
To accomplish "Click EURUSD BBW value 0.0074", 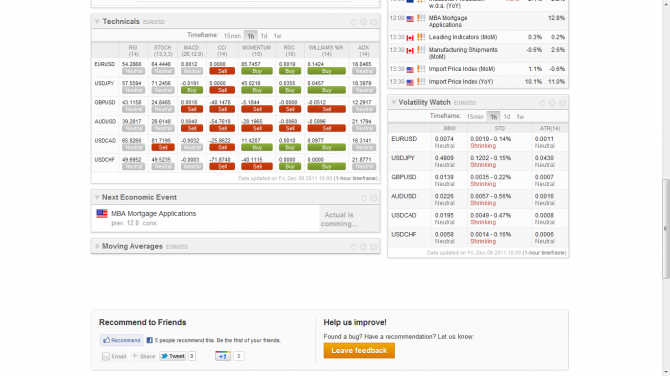I will pos(444,139).
